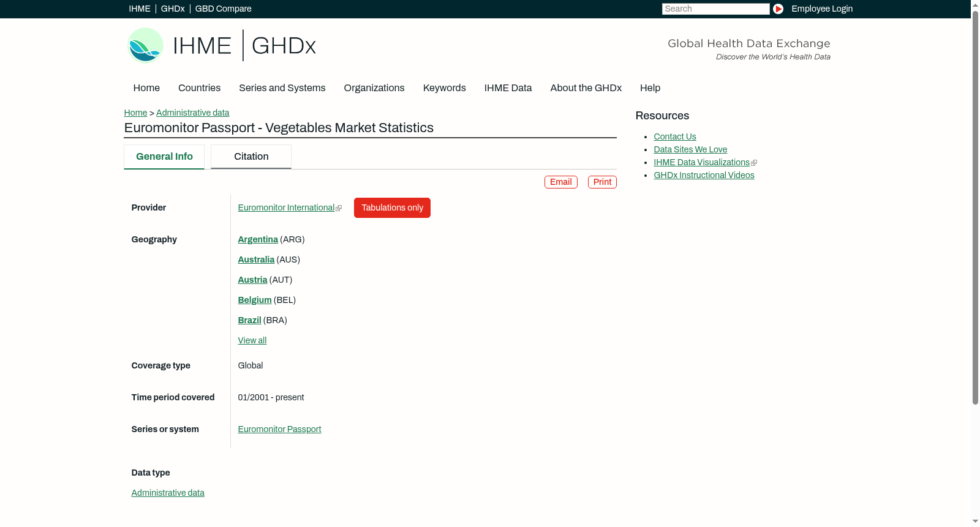980x527 pixels.
Task: Click the Administrative data breadcrumb link
Action: coord(192,113)
